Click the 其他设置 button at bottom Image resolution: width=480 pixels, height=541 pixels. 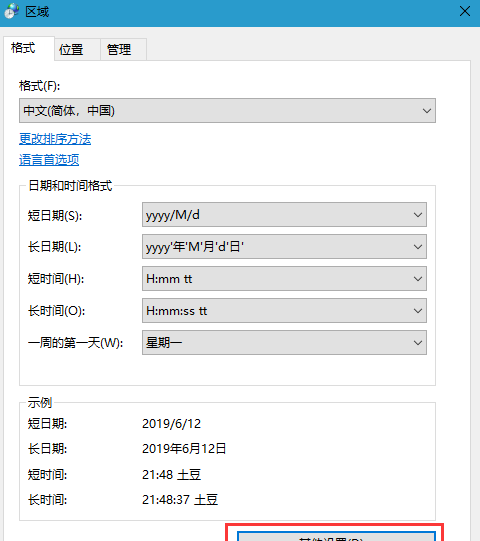tap(336, 537)
